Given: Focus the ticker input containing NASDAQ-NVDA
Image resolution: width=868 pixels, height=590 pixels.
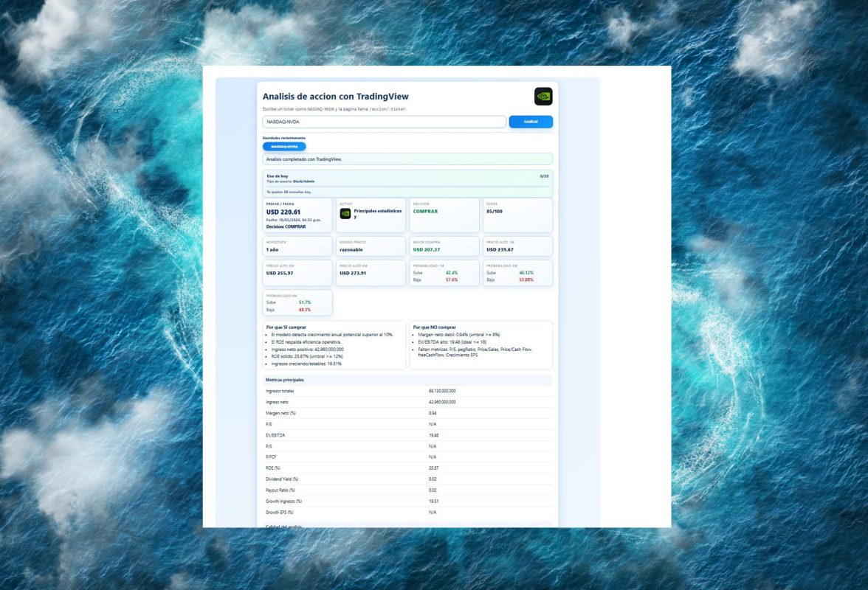Looking at the screenshot, I should point(384,122).
